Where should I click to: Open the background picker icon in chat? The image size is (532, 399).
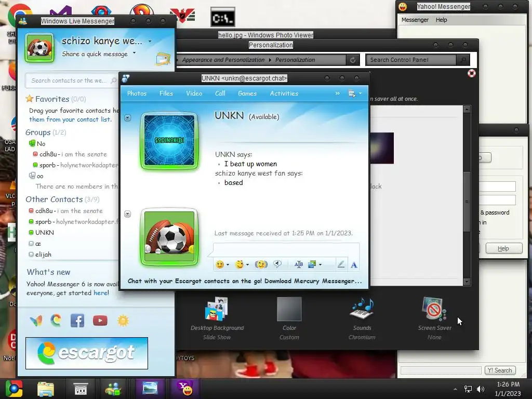pyautogui.click(x=312, y=264)
